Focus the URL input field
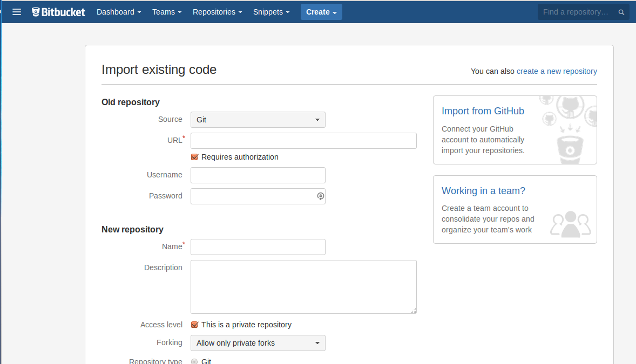The width and height of the screenshot is (636, 364). [x=303, y=141]
